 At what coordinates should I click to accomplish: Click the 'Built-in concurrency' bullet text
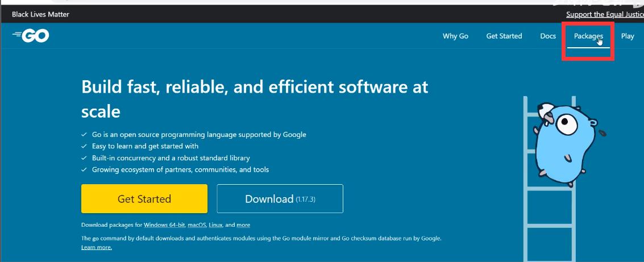[171, 157]
